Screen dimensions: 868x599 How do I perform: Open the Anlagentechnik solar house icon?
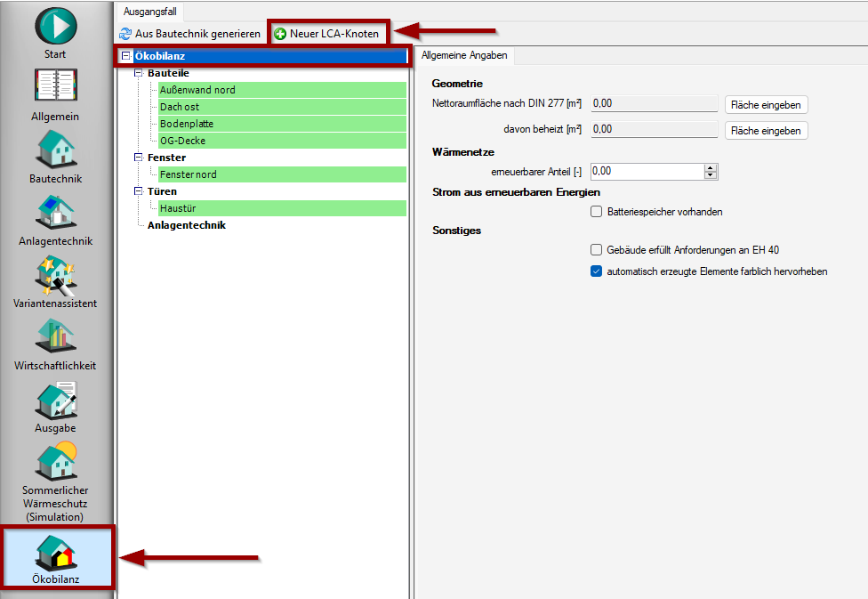pos(55,213)
